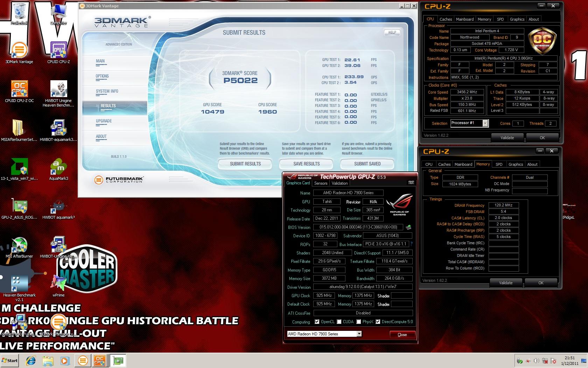This screenshot has height=368, width=588.
Task: Click the BIOS Version field in GPU-Z
Action: click(x=358, y=227)
